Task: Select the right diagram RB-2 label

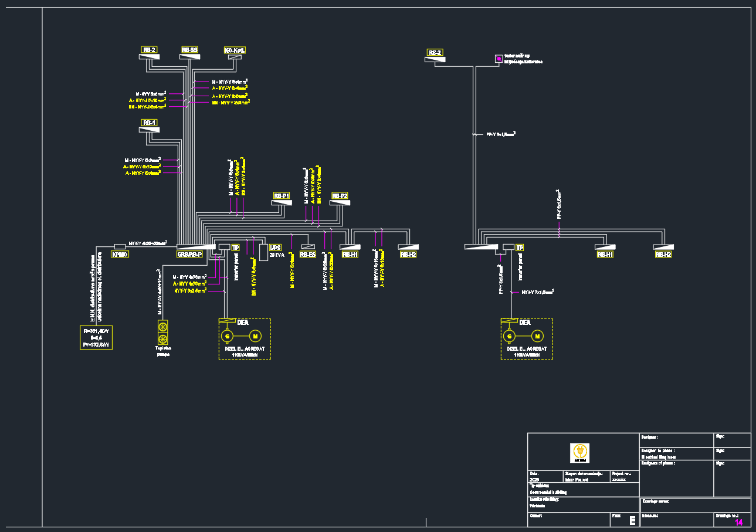Action: 435,52
